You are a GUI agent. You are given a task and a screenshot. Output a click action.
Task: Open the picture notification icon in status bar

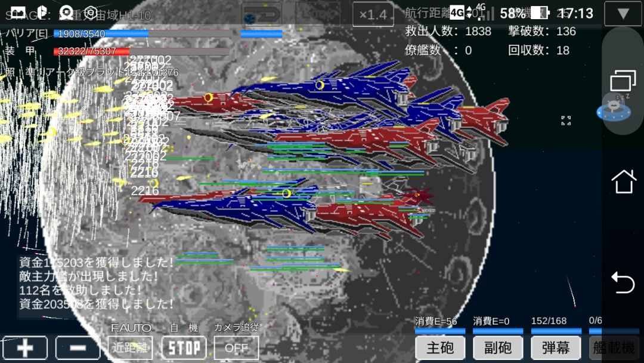(x=18, y=13)
